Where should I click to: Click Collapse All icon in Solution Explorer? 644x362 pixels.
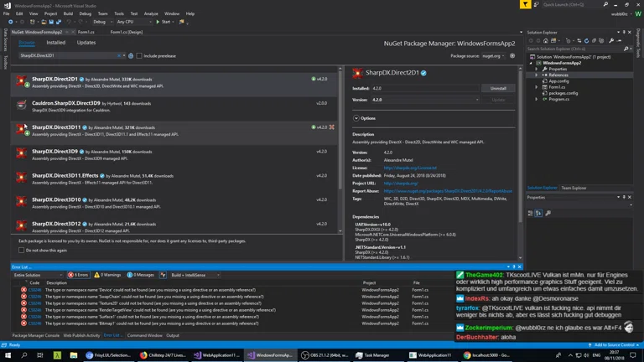(594, 40)
